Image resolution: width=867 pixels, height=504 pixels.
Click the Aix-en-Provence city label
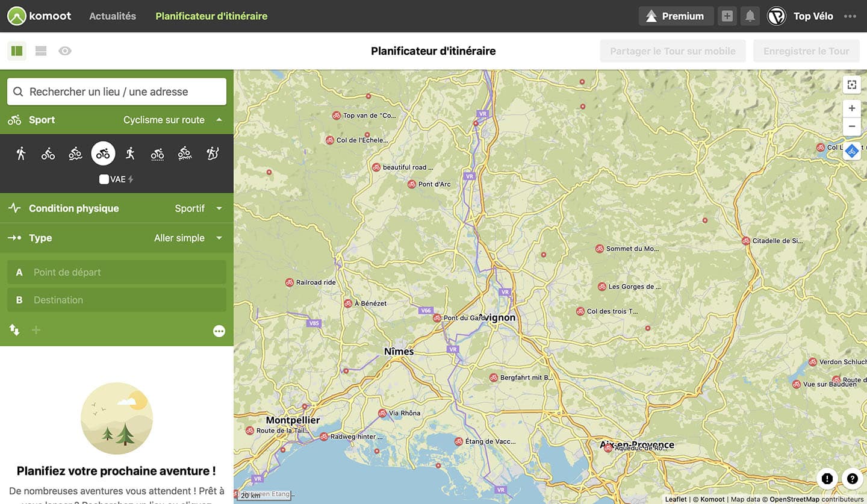point(637,445)
